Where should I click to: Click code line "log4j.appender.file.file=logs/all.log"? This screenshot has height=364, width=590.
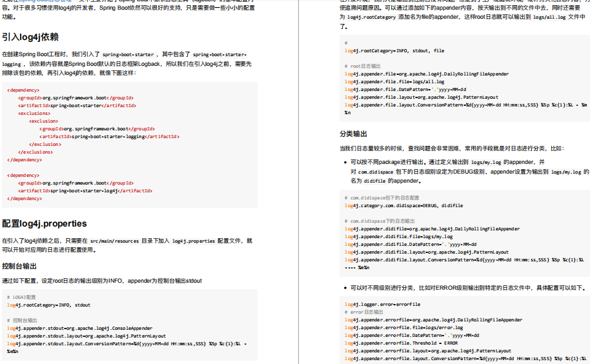coord(394,81)
